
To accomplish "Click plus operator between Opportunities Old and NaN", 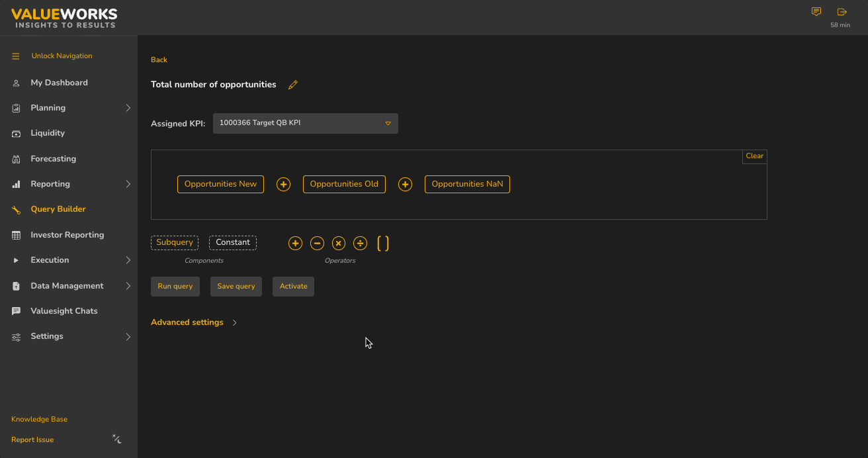I will (x=405, y=185).
